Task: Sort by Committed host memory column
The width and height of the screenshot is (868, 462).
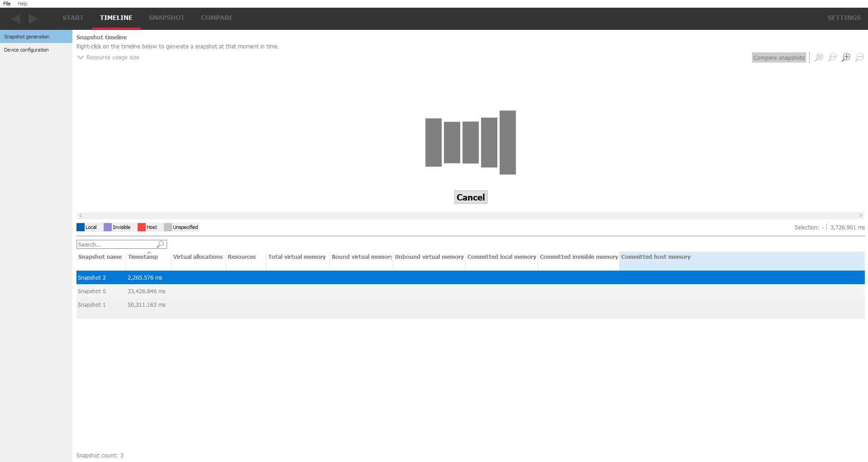Action: 656,257
